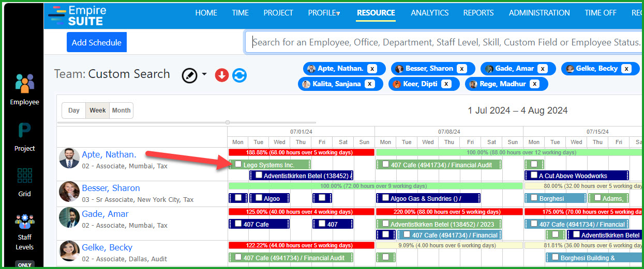Check the Lego Systems Inc. schedule box
644x269 pixels.
click(x=238, y=164)
